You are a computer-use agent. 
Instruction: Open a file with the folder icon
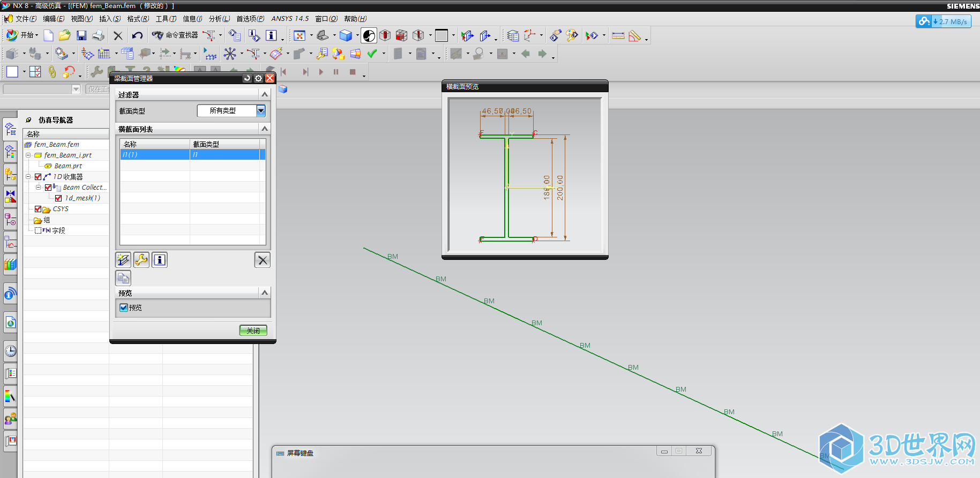click(65, 35)
